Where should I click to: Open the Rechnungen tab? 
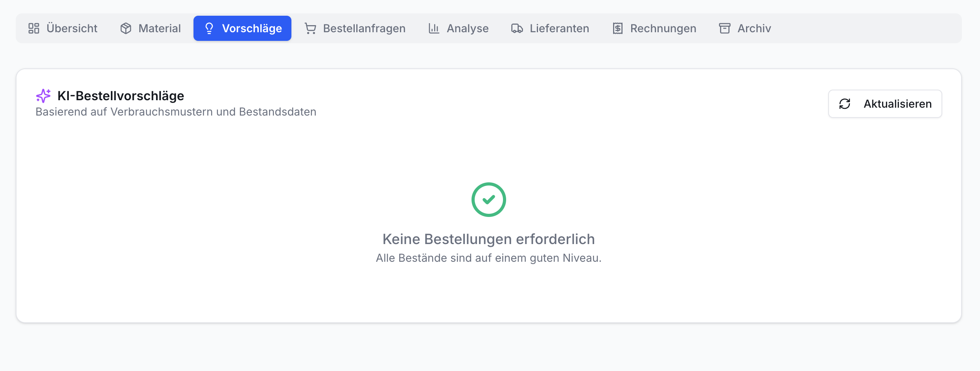pos(654,28)
